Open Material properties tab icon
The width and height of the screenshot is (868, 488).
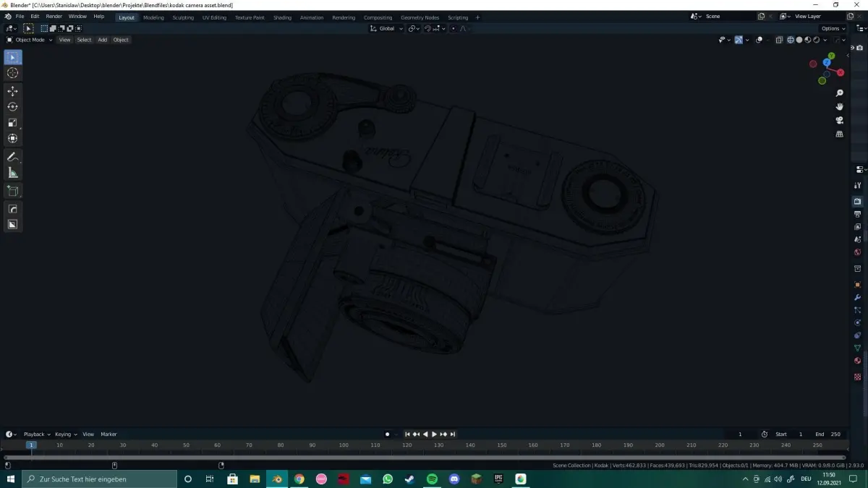858,361
